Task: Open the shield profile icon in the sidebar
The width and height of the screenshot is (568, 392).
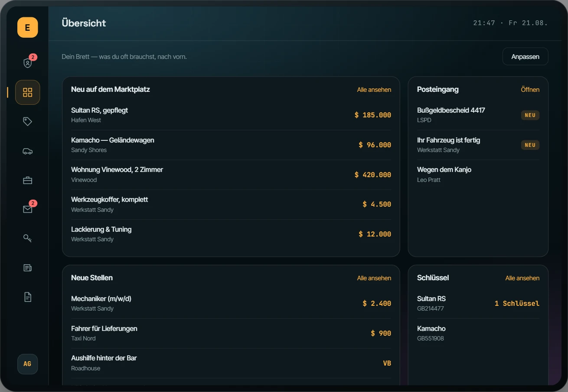Action: pyautogui.click(x=28, y=63)
